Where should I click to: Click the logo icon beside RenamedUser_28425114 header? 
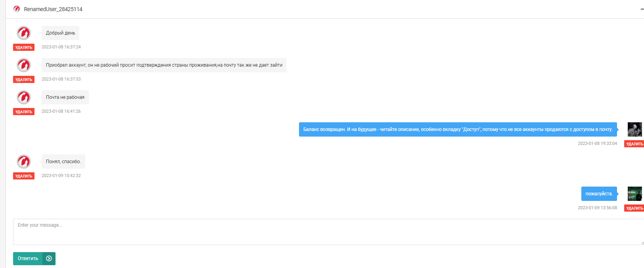17,9
